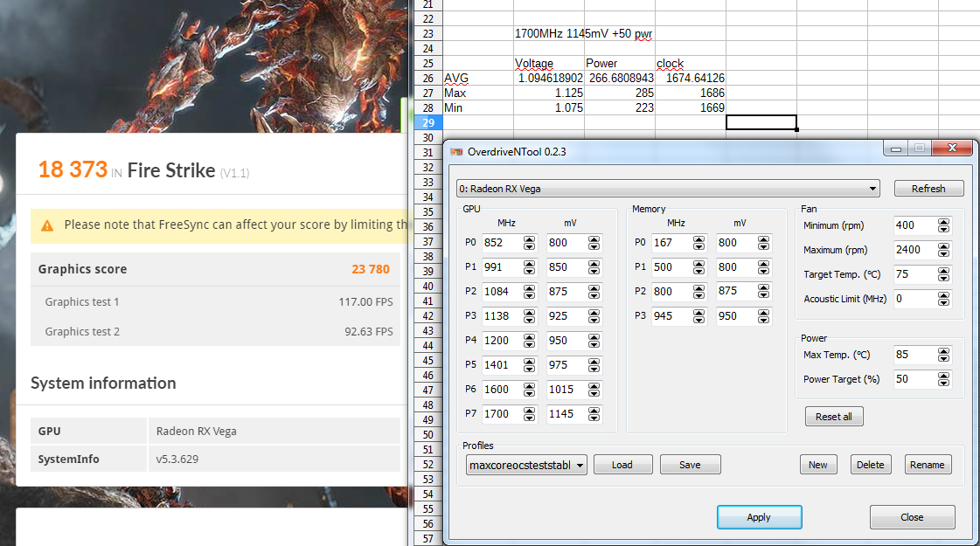Click Graphics score value 23 780
Viewport: 980px width, 546px height.
coord(371,269)
